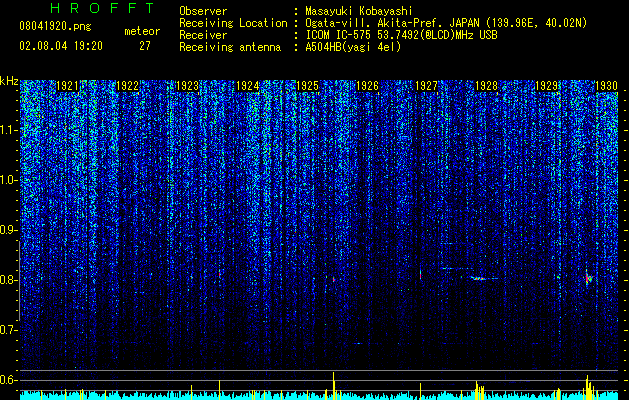Image resolution: width=629 pixels, height=400 pixels.
Task: Click the 1930 time marker
Action: pyautogui.click(x=606, y=86)
